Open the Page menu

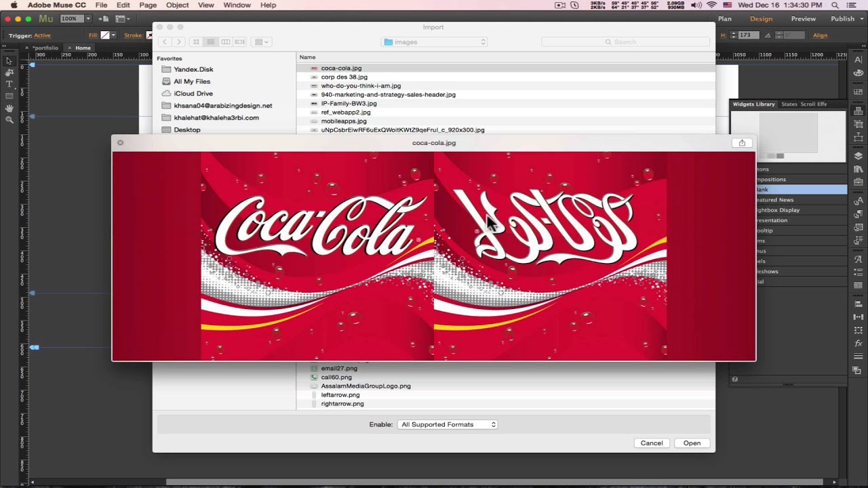tap(148, 5)
